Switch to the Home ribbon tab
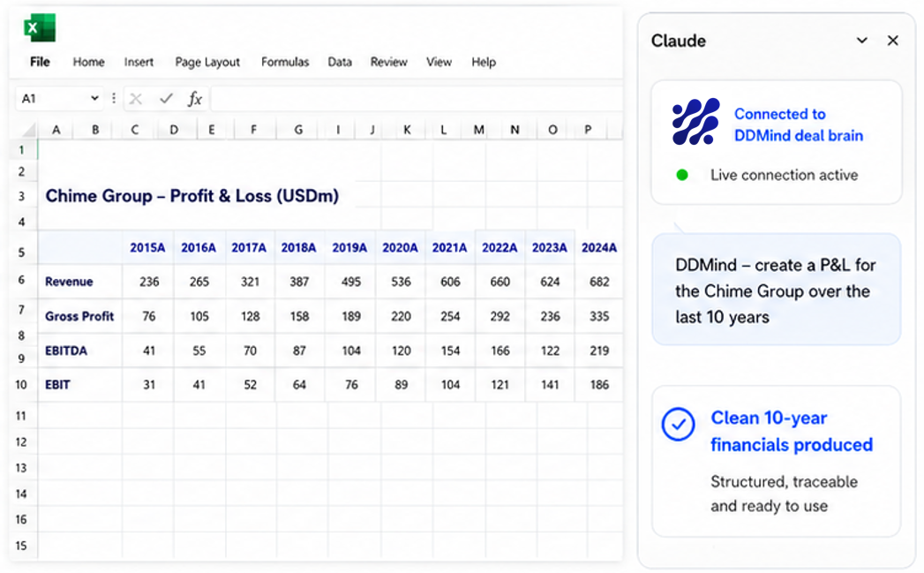This screenshot has height=573, width=924. point(88,62)
